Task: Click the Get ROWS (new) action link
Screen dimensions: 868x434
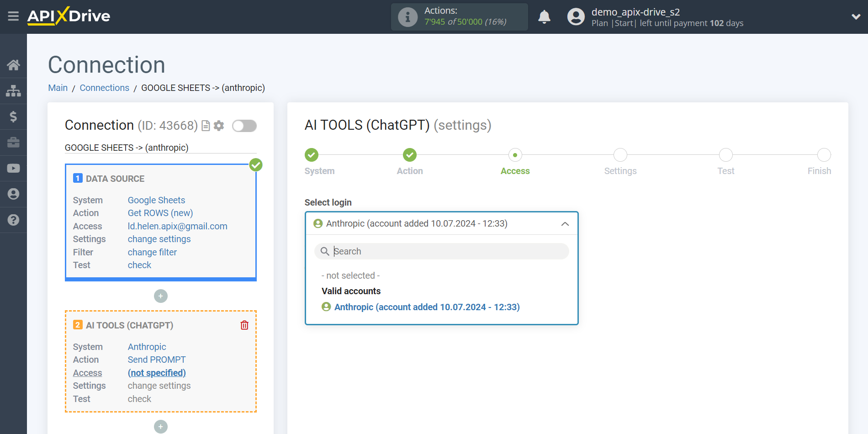Action: coord(160,213)
